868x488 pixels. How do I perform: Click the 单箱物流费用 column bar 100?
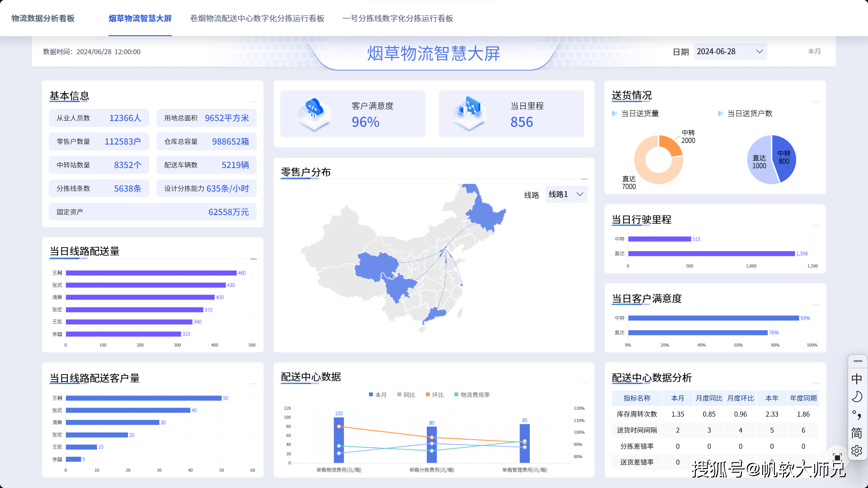339,440
